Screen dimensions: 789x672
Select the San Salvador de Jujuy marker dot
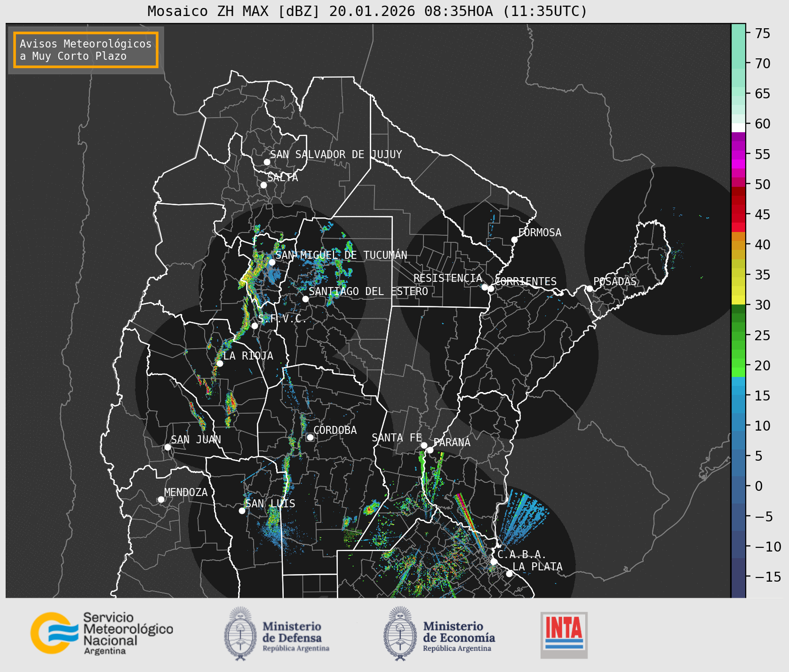pos(267,162)
